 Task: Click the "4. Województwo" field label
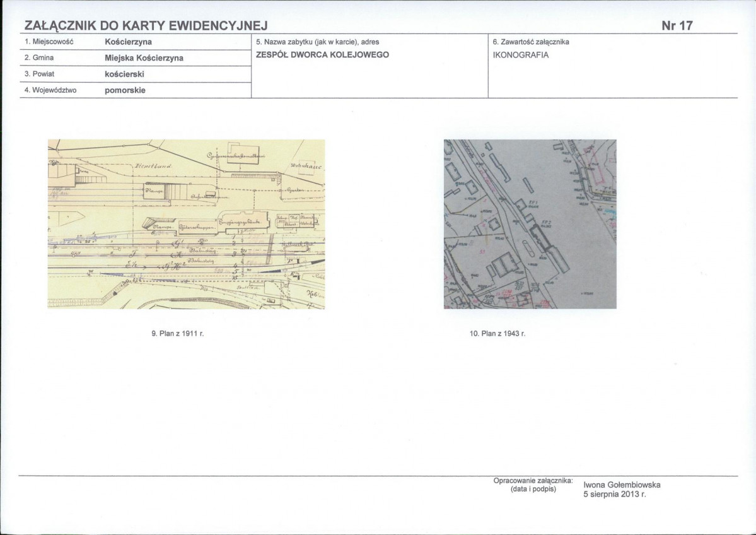click(50, 91)
